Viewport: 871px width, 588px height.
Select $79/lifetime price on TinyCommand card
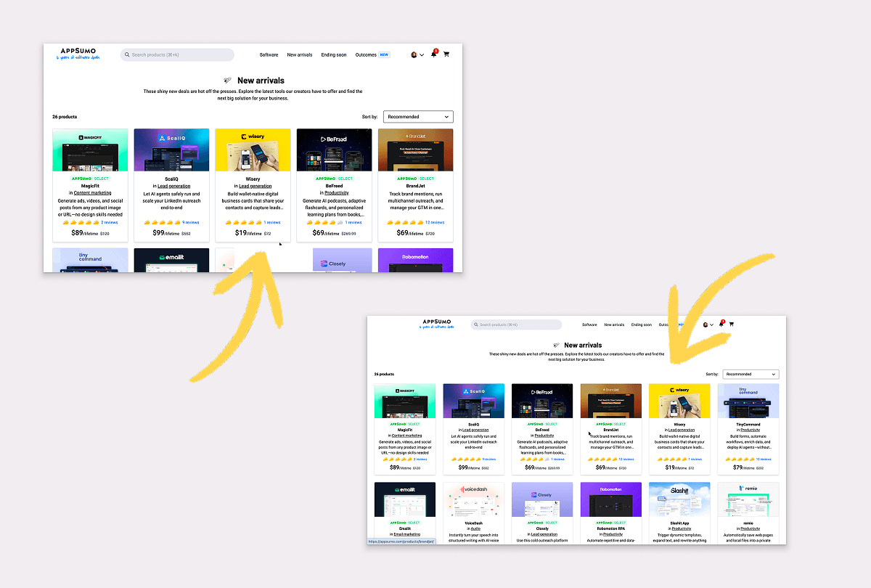point(745,468)
